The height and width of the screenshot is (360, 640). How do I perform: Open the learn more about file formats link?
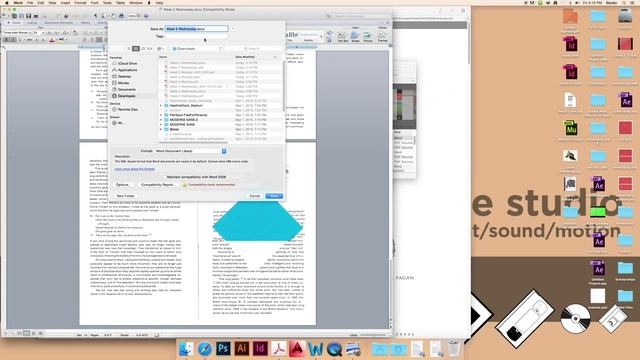(135, 169)
